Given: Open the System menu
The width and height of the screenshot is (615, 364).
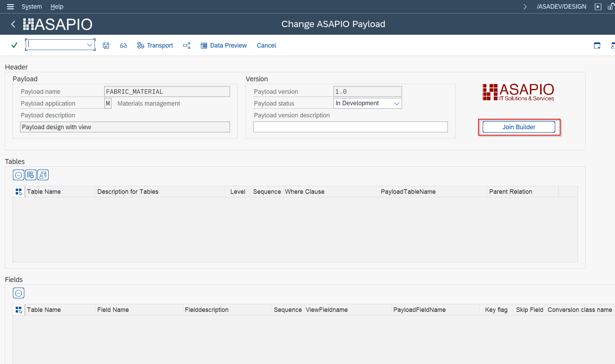Looking at the screenshot, I should coord(32,7).
